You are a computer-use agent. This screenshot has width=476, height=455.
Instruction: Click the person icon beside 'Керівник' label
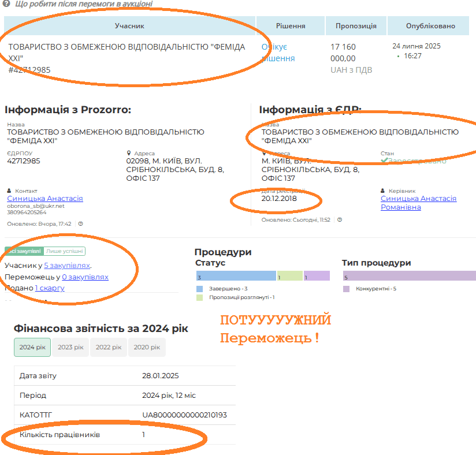384,191
